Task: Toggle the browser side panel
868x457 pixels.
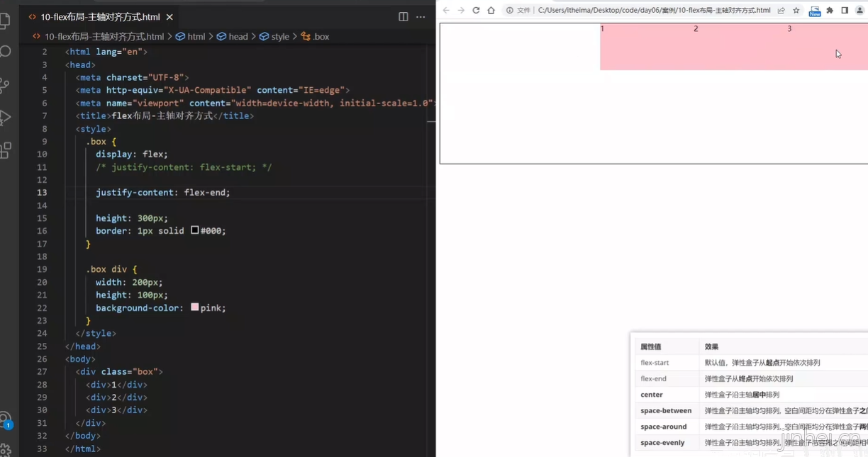Action: tap(845, 11)
